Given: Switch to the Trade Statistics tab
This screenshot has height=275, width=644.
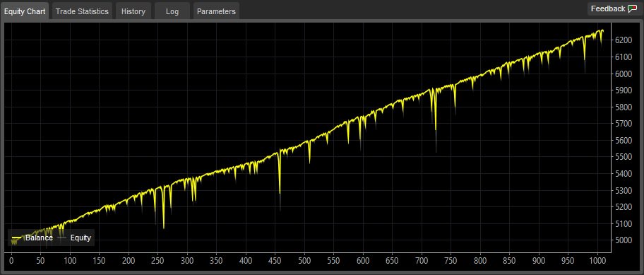Looking at the screenshot, I should pyautogui.click(x=82, y=11).
